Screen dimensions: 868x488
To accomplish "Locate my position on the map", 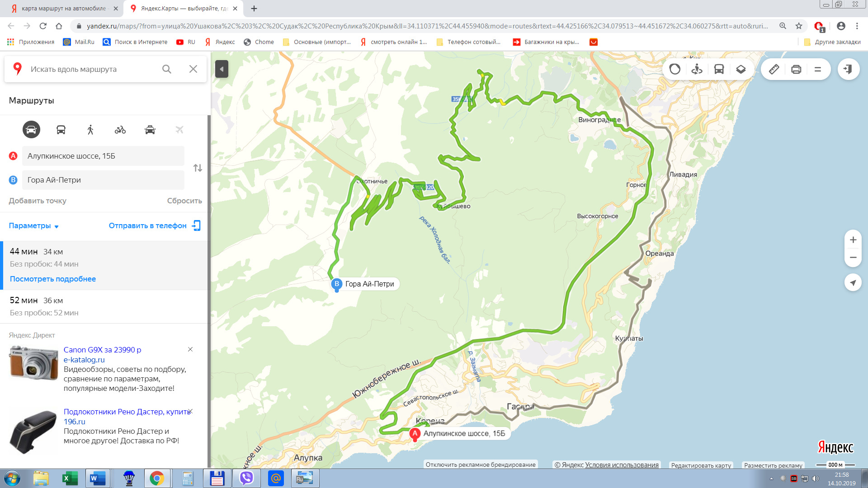I will [853, 283].
